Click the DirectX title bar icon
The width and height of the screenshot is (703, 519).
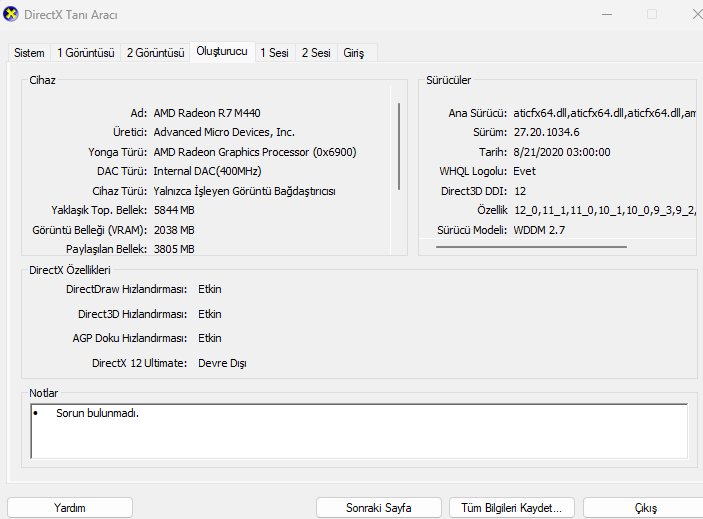[11, 14]
